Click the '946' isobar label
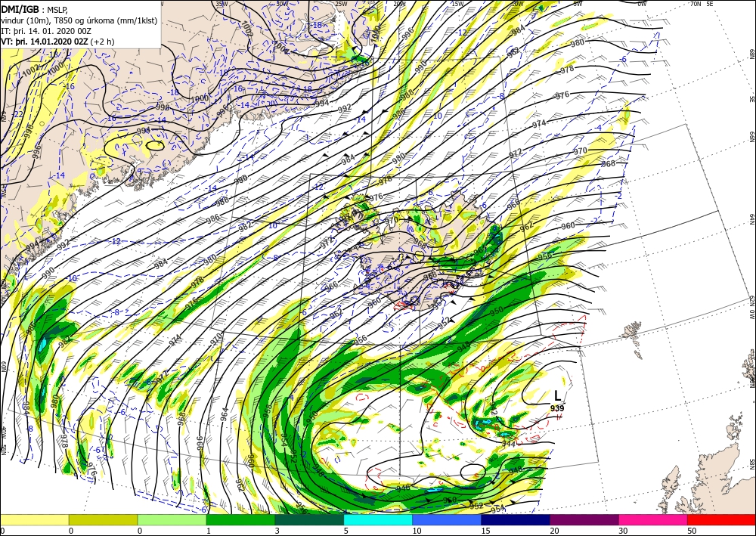 tap(403, 488)
